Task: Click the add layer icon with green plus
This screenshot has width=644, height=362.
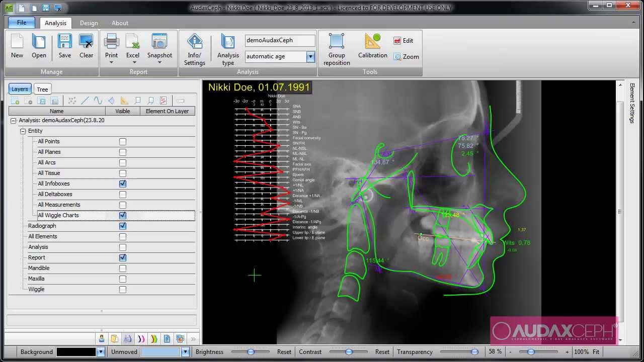Action: pos(15,101)
